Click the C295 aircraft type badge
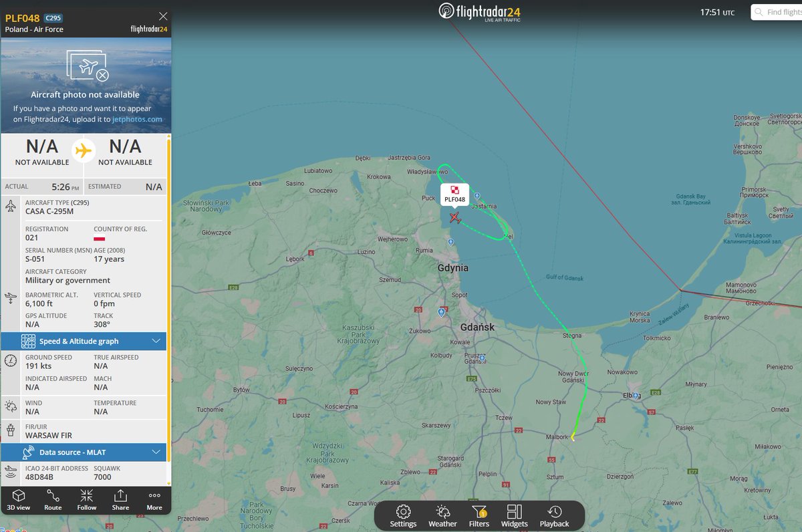The height and width of the screenshot is (532, 802). point(53,18)
